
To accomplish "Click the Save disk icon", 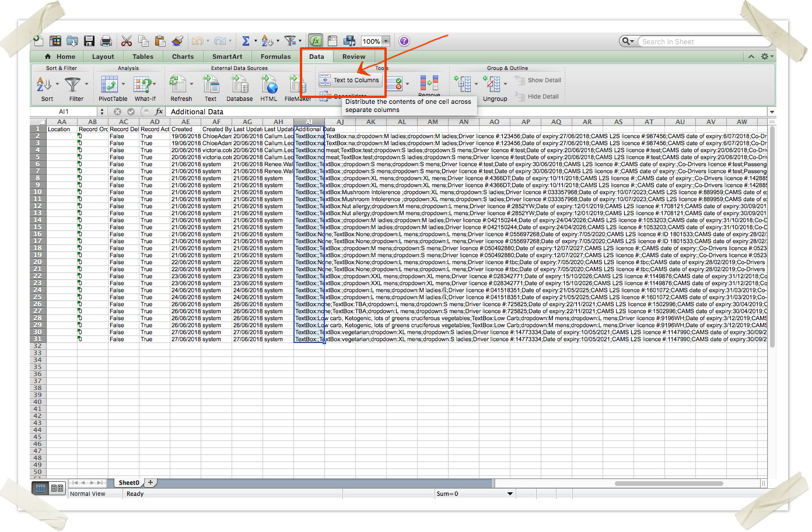I will click(89, 41).
